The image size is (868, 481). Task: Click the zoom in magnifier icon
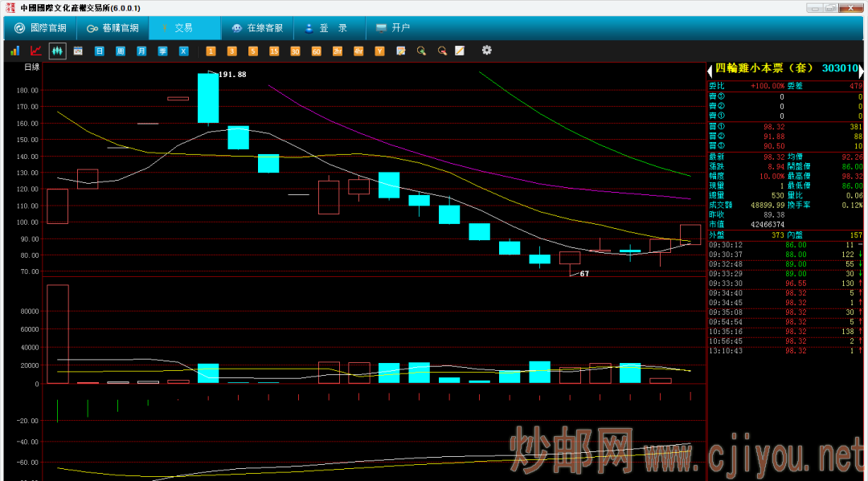pos(421,51)
